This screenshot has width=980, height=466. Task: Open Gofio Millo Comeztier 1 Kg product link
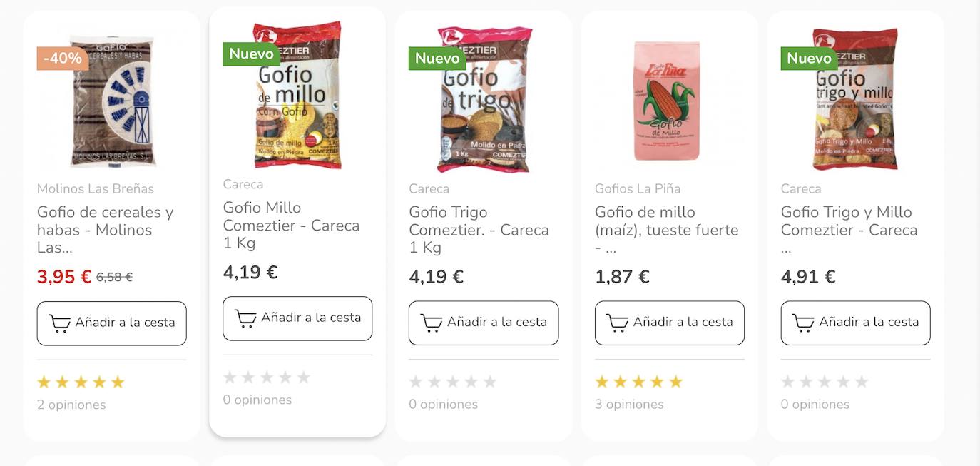(x=291, y=225)
